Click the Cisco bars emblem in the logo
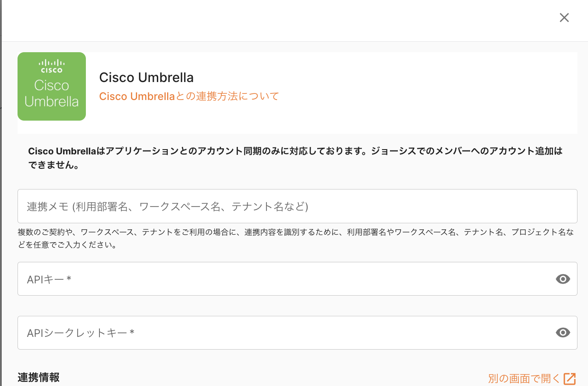588x386 pixels. coord(52,65)
